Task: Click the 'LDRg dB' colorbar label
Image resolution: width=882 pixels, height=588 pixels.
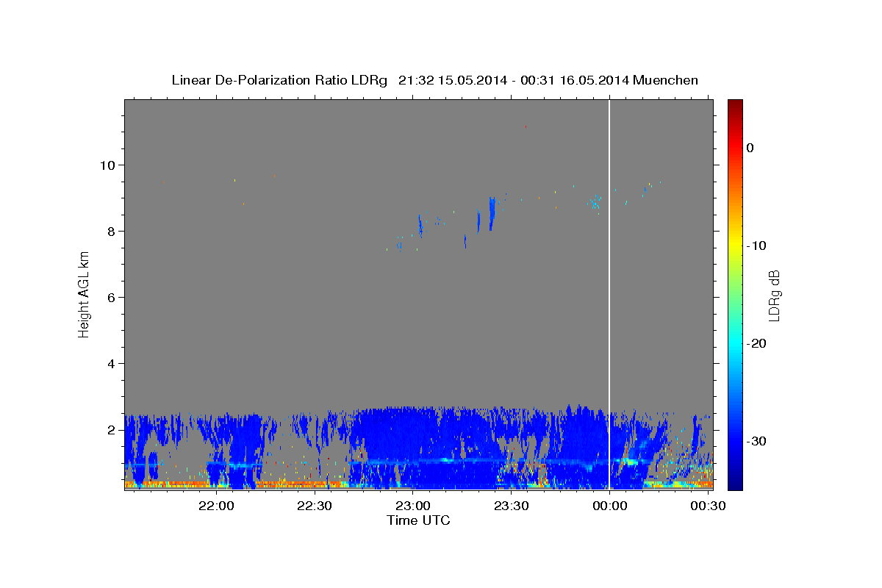Action: [773, 296]
